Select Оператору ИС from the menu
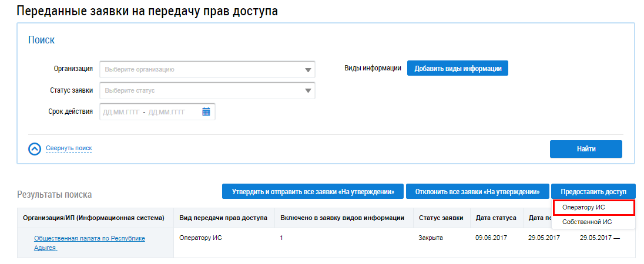 tap(593, 207)
